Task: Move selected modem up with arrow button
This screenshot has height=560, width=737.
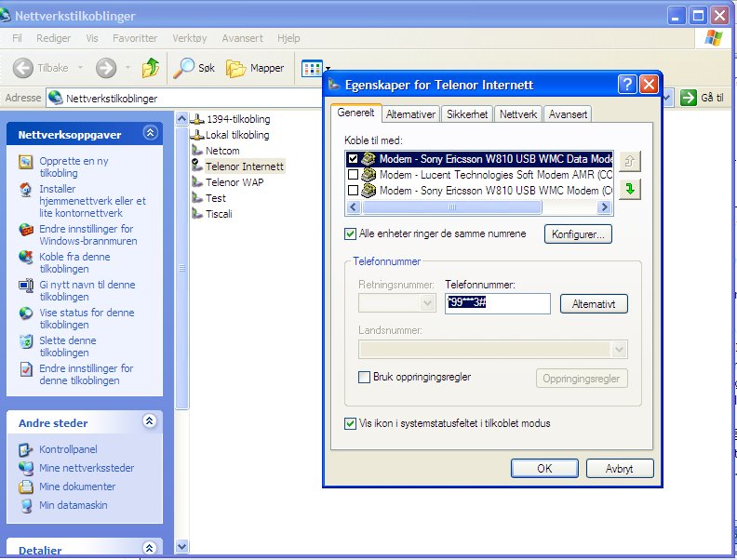Action: (630, 162)
